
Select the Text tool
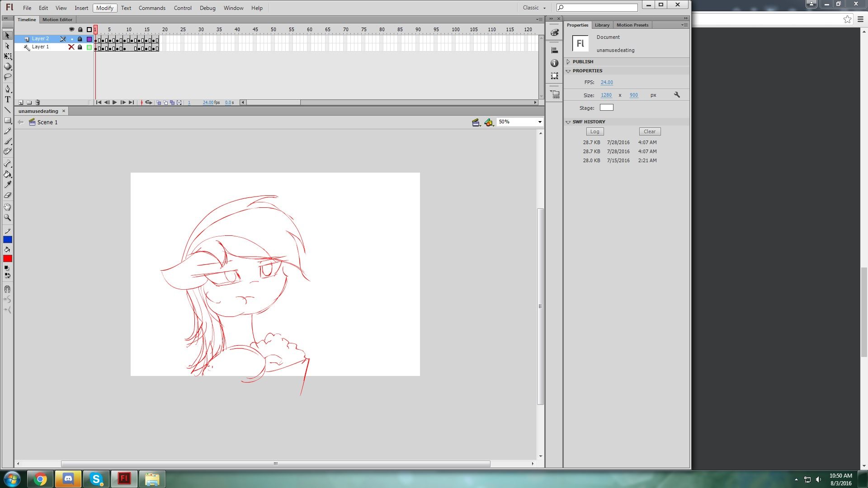tap(8, 99)
